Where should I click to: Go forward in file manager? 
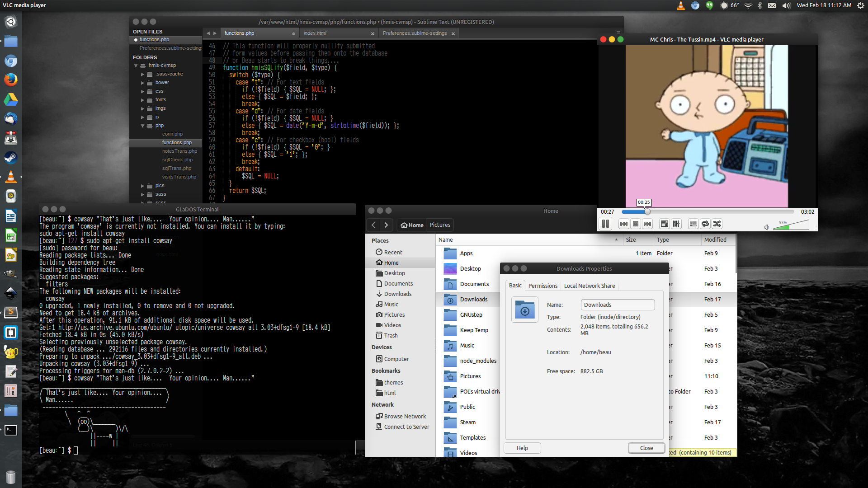(386, 225)
